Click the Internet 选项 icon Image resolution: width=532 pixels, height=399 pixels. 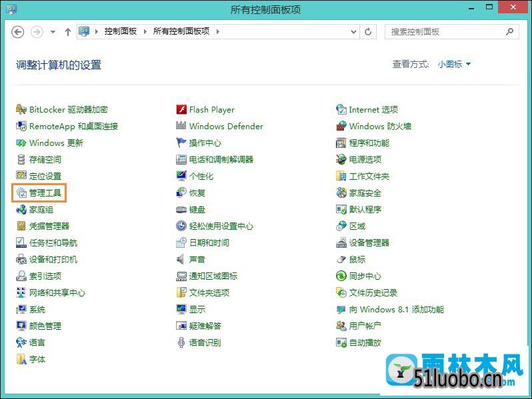(341, 109)
